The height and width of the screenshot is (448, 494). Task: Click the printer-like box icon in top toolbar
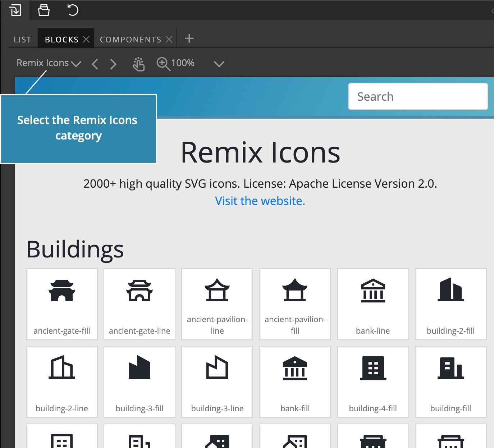44,10
